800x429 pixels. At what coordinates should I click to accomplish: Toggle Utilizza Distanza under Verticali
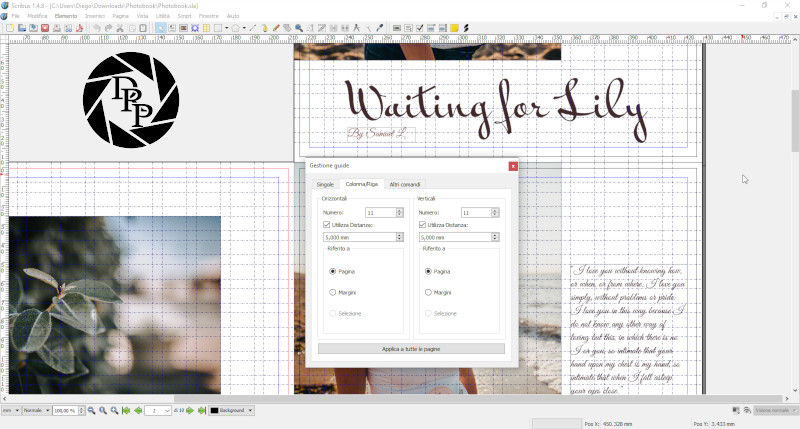421,225
